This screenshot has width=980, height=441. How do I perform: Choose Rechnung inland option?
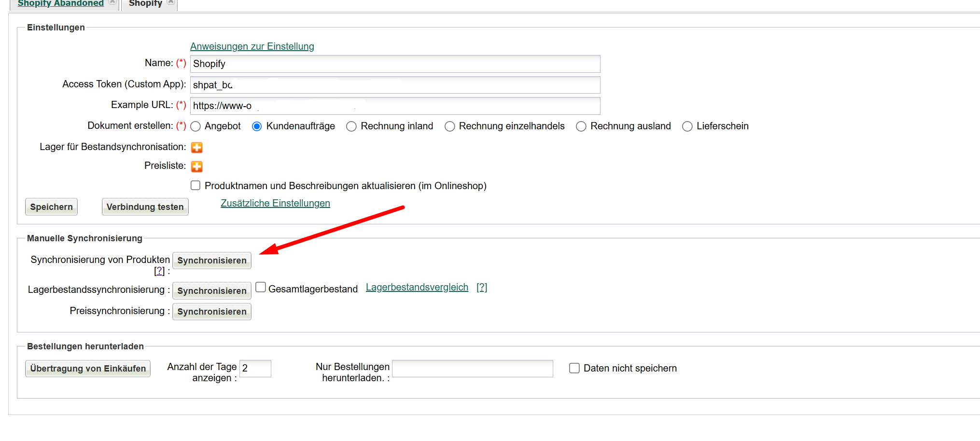click(x=351, y=126)
